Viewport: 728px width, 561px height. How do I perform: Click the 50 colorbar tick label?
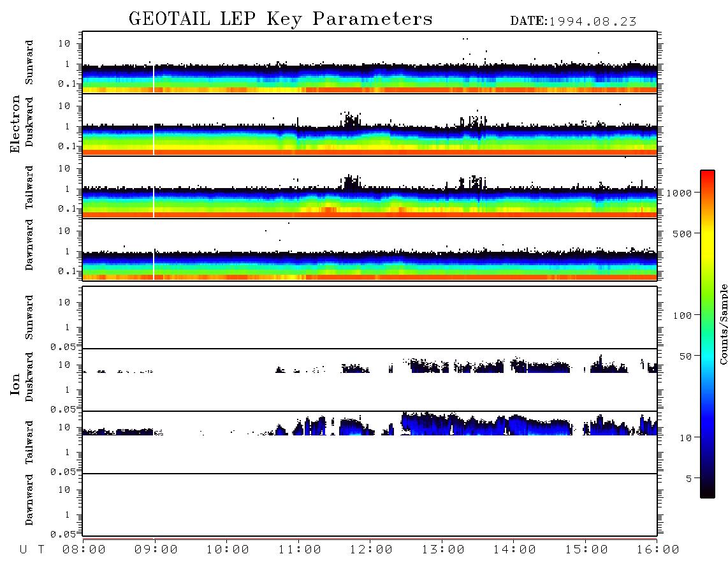[685, 356]
